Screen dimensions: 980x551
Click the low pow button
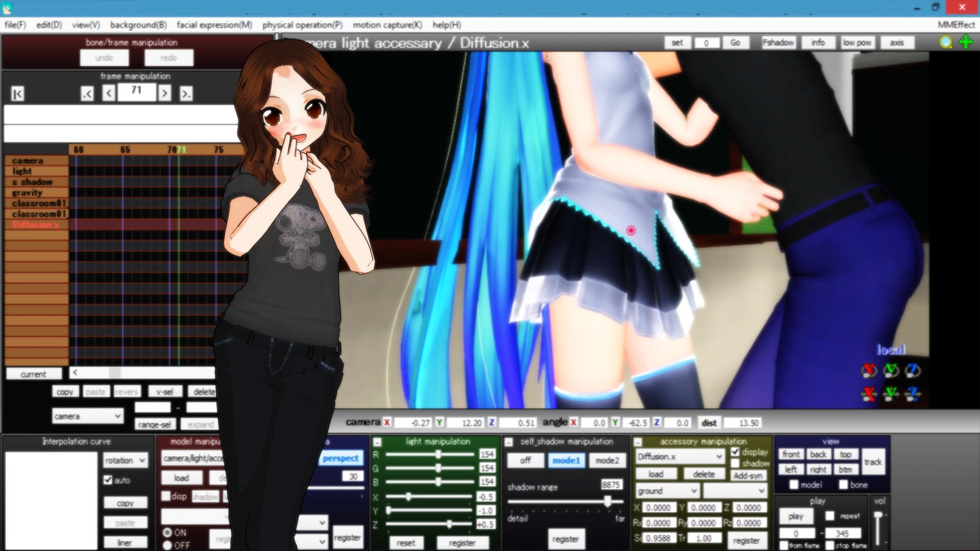(857, 42)
